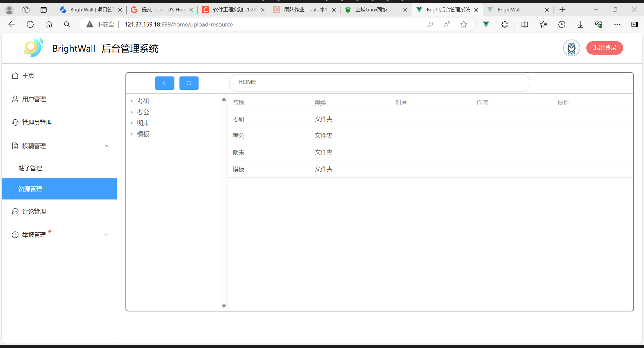Image resolution: width=644 pixels, height=348 pixels.
Task: Click the HOME path input field
Action: [379, 82]
